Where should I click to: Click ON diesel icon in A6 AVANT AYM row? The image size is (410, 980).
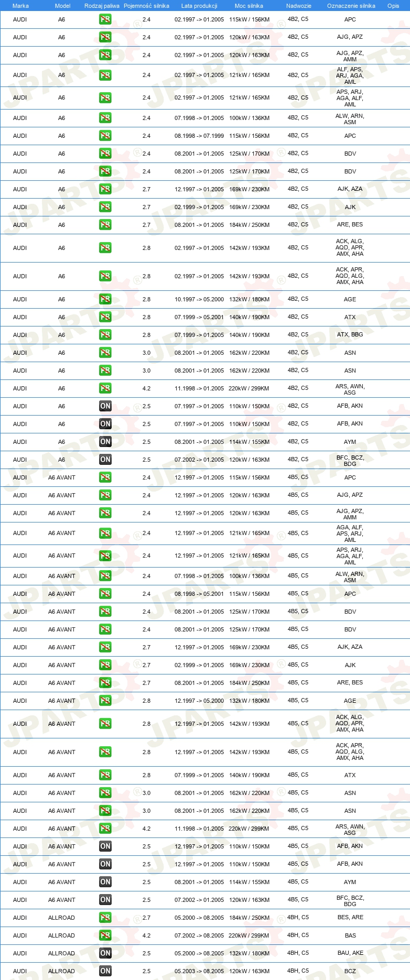click(x=105, y=882)
